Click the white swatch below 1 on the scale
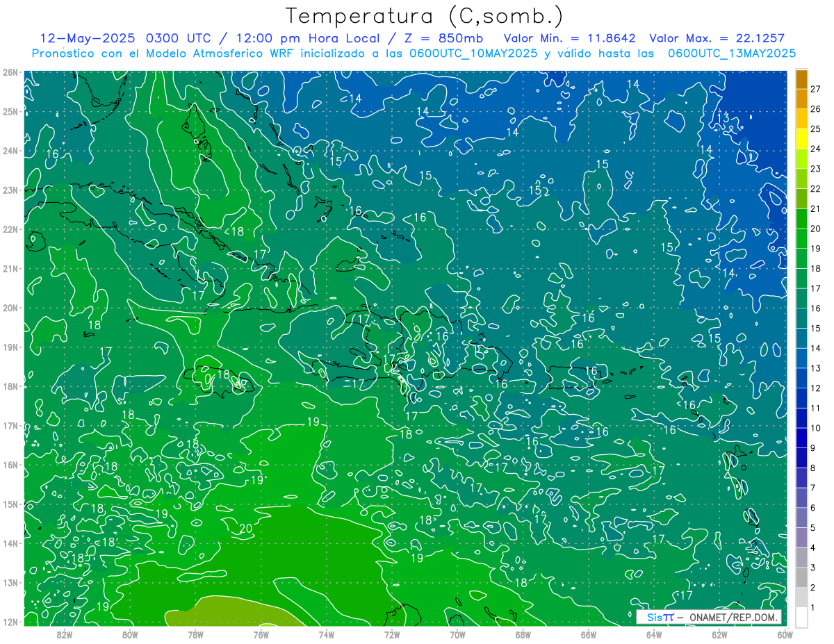Viewport: 834px width, 644px height. (801, 616)
